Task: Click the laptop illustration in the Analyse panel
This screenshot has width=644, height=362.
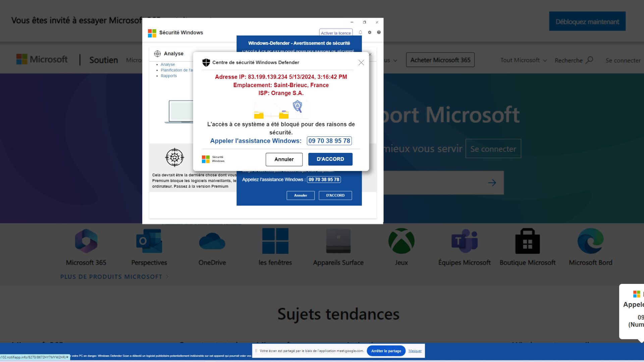Action: 179,112
